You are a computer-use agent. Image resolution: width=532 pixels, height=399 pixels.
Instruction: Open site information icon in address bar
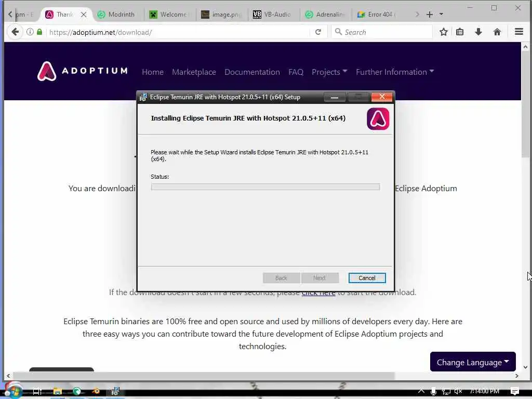pos(30,32)
